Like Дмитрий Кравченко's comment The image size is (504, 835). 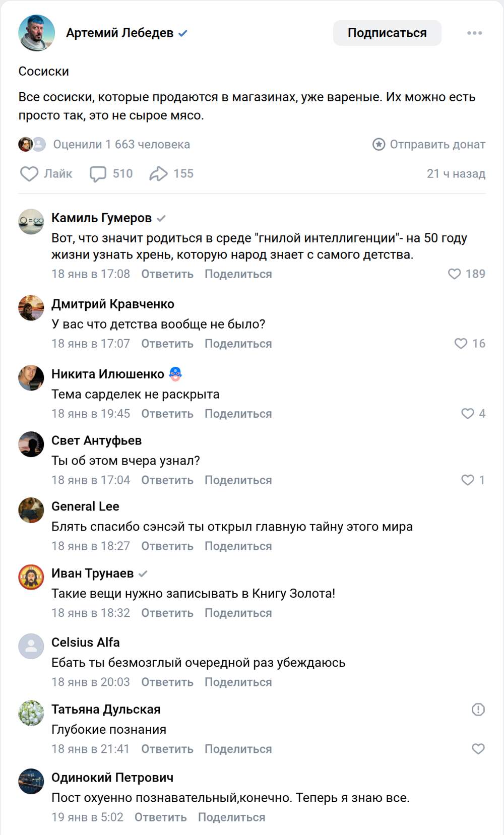coord(461,344)
